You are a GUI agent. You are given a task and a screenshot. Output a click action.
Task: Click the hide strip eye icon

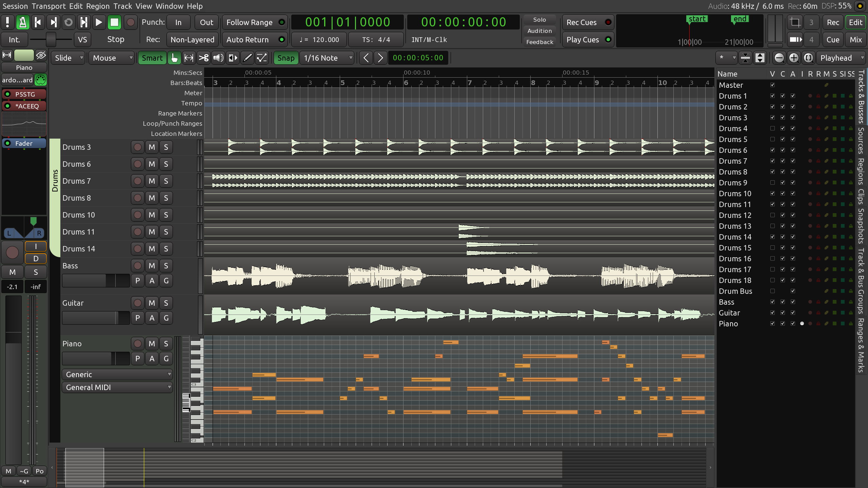pyautogui.click(x=41, y=55)
